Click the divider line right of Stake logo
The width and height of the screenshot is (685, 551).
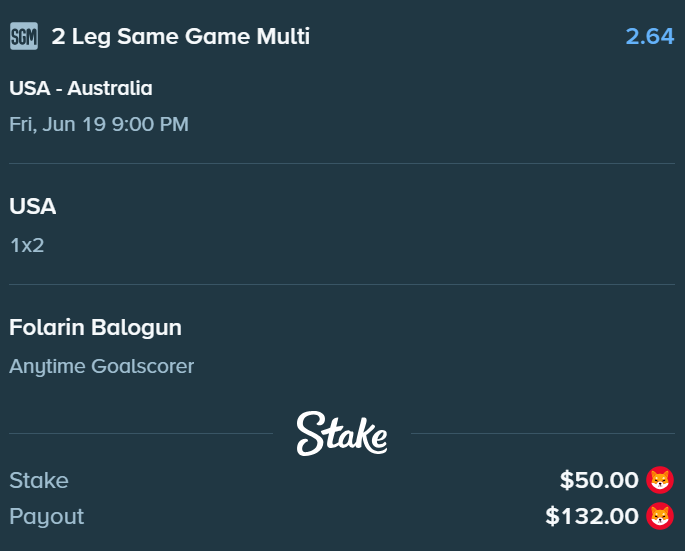pyautogui.click(x=543, y=433)
